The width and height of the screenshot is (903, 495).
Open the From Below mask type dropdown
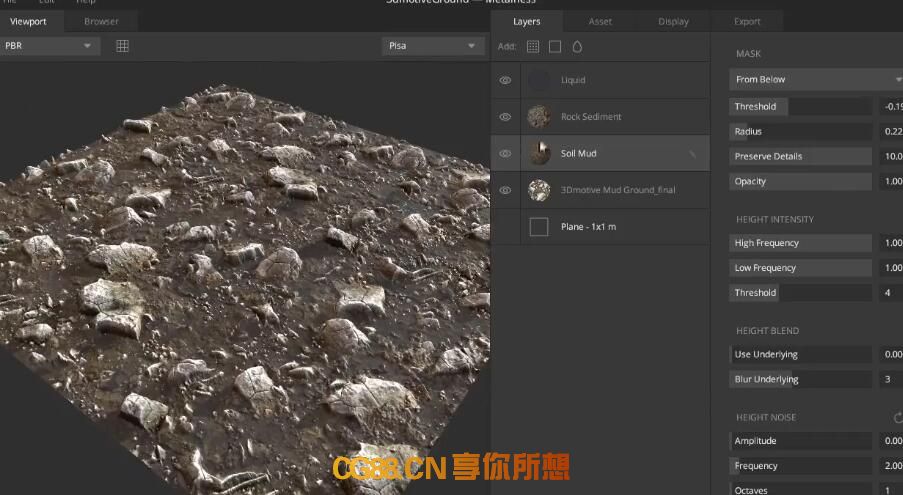816,79
